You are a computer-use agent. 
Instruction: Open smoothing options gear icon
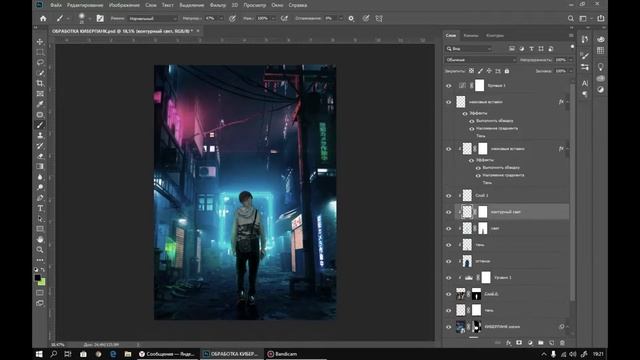tap(351, 18)
